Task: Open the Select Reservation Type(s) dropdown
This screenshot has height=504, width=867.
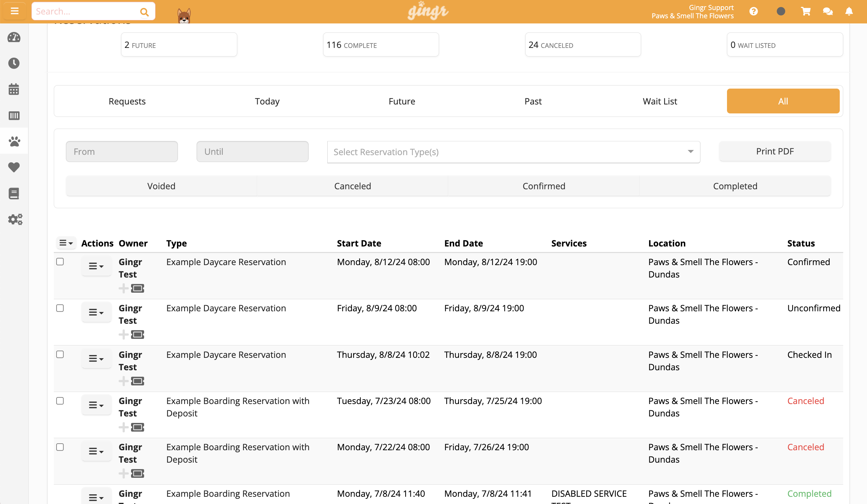Action: tap(514, 152)
